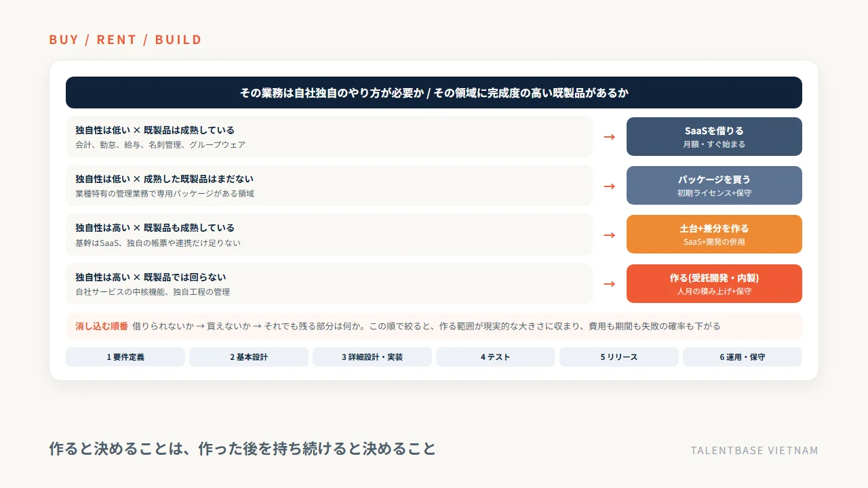Viewport: 868px width, 488px height.
Task: Select the '1 要件定義' step chip
Action: click(125, 357)
